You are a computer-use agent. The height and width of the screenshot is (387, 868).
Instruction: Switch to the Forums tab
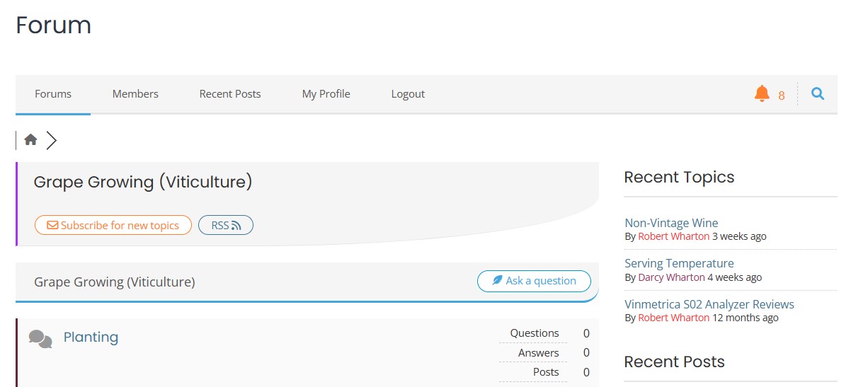[x=53, y=93]
